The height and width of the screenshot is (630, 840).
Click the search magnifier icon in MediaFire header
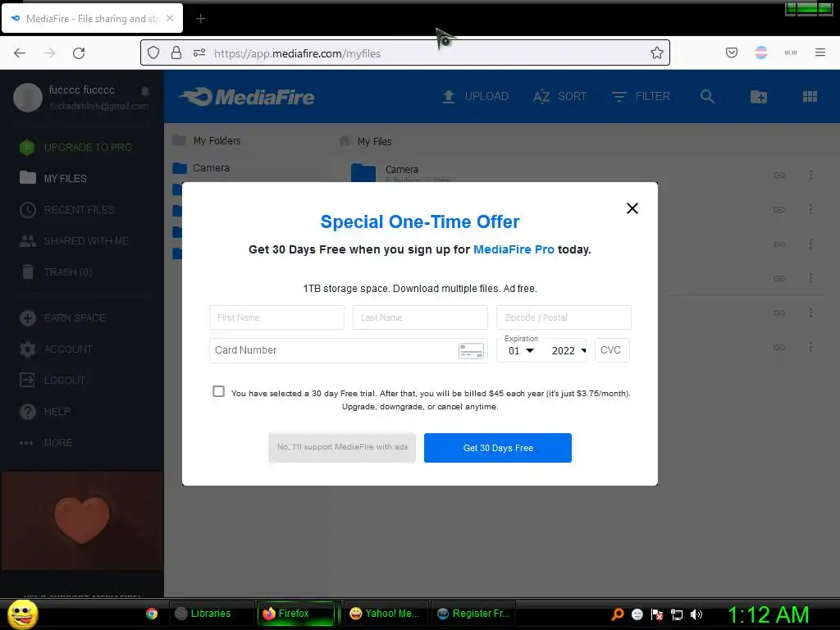click(x=707, y=97)
